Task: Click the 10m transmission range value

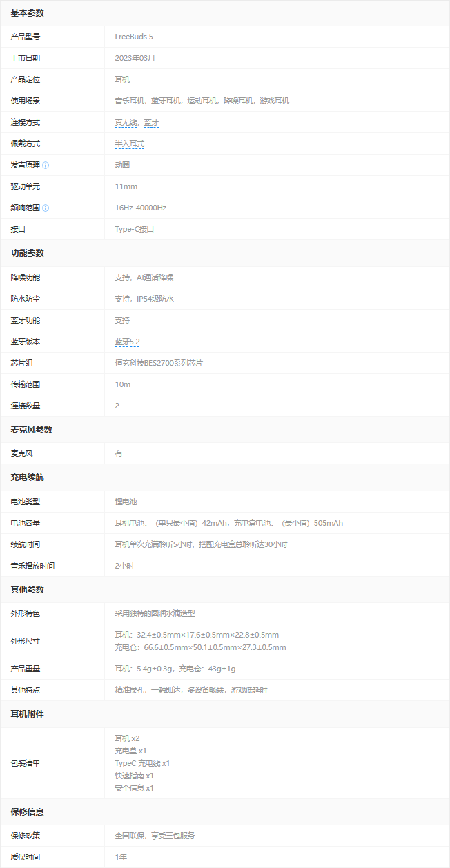Action: [123, 384]
